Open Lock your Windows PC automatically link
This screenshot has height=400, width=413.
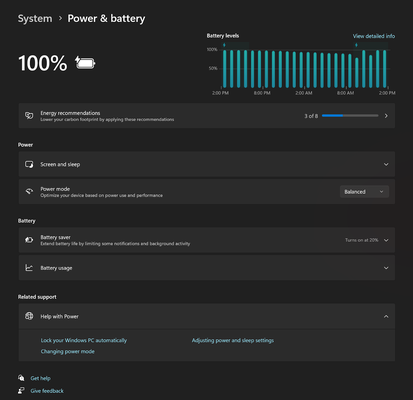pos(84,340)
